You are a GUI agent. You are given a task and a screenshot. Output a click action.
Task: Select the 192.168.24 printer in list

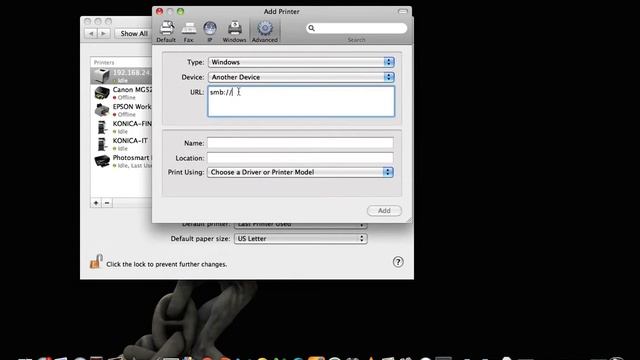tap(121, 76)
